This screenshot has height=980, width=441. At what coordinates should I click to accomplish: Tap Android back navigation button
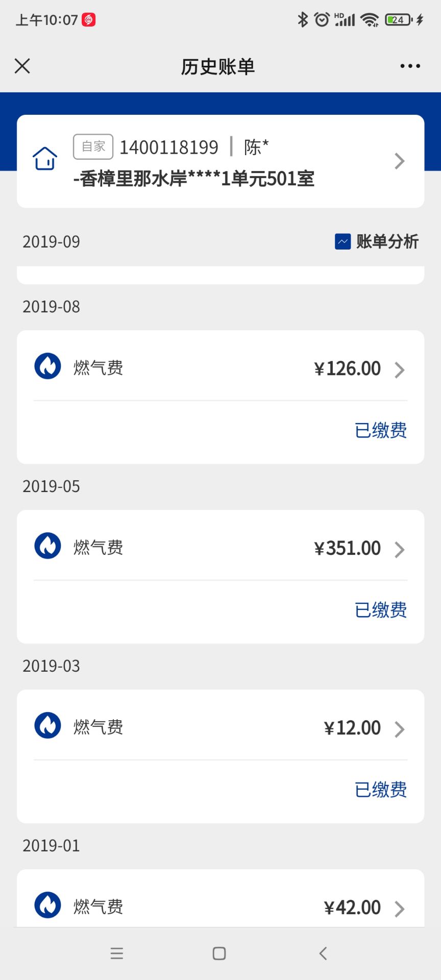(x=323, y=953)
